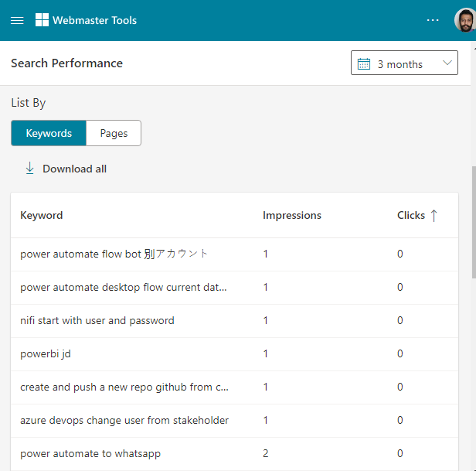Select keyword 'nifi start with user and password'
476x471 pixels.
[97, 321]
